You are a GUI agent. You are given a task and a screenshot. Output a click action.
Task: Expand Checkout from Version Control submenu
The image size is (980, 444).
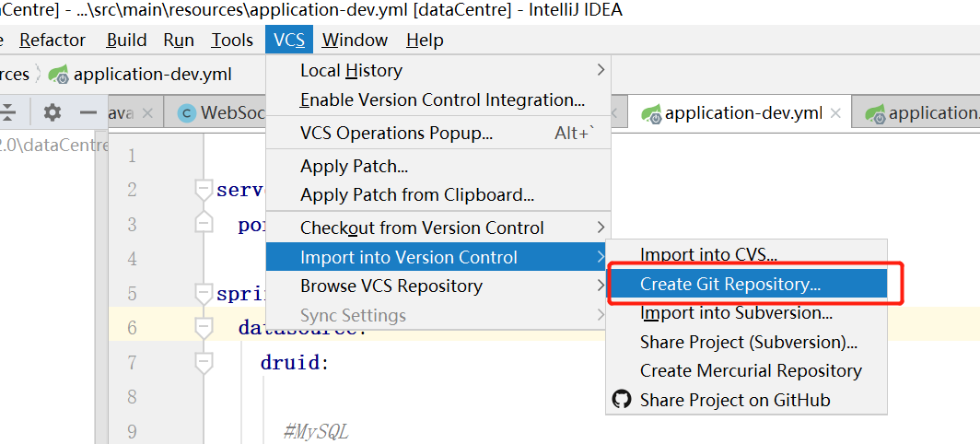point(438,228)
